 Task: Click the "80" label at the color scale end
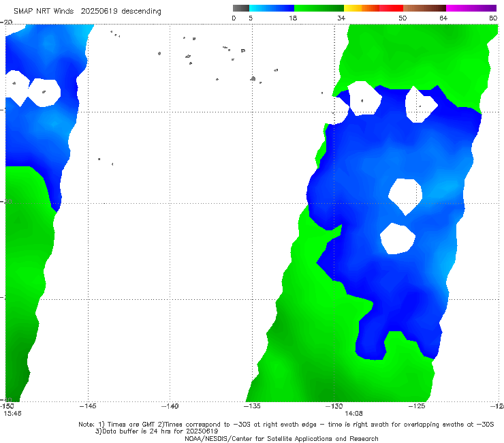(x=493, y=18)
